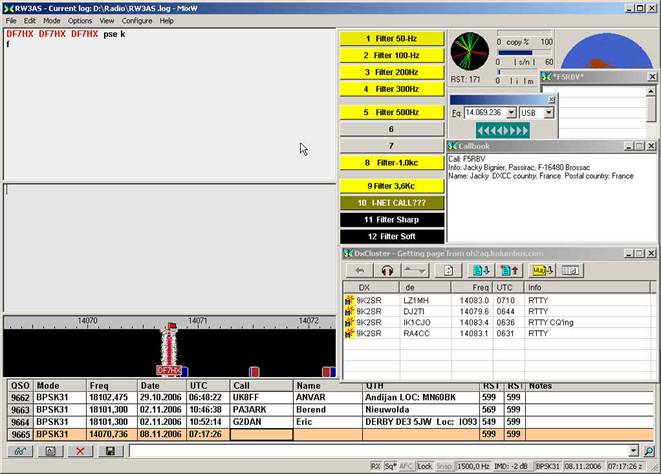Click the yellow waveform download DxCluster icon
This screenshot has width=661, height=474.
542,270
